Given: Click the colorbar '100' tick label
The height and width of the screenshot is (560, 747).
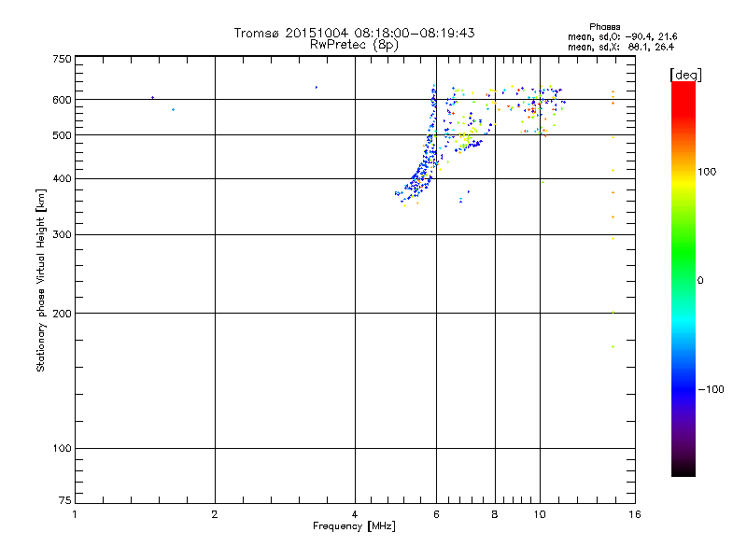Looking at the screenshot, I should click(707, 172).
